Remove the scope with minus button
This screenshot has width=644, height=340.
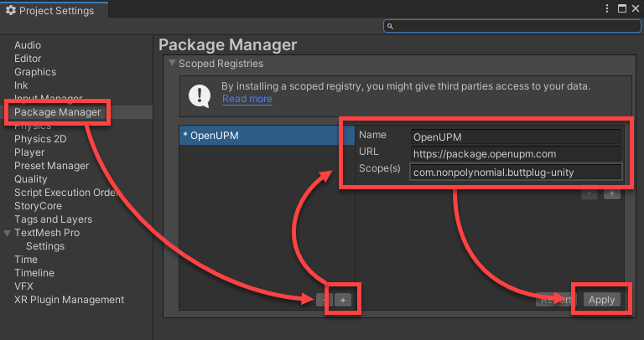pos(589,193)
